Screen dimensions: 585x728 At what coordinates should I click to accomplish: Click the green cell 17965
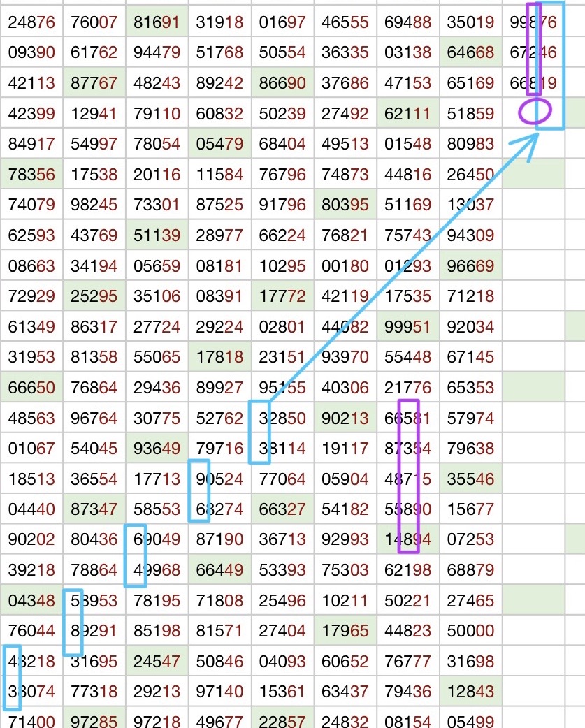point(345,632)
